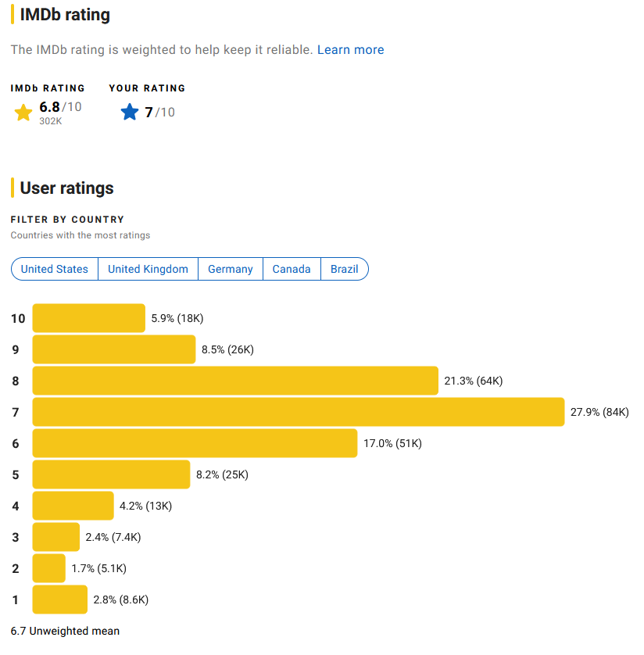644x655 pixels.
Task: Click the yellow IMDb rating star
Action: tap(23, 113)
